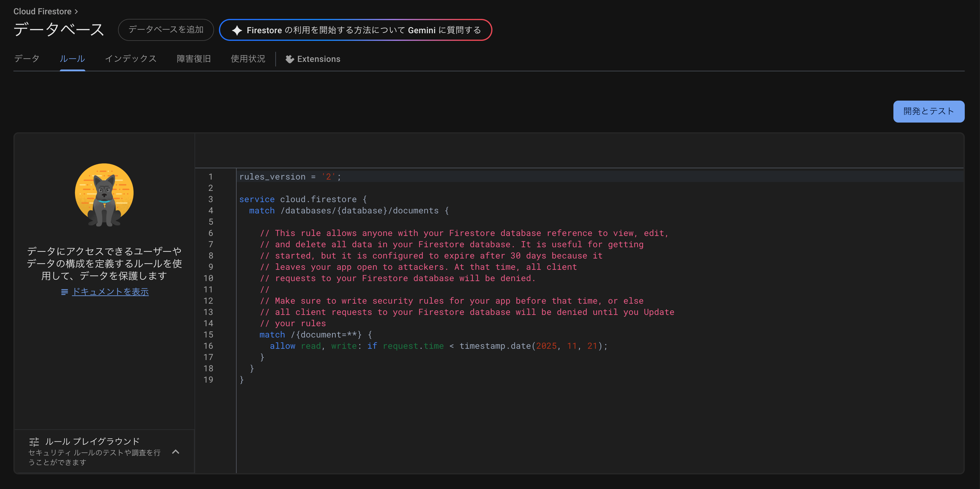The image size is (980, 489).
Task: Click the Cloud Firestore breadcrumb link
Action: coord(42,12)
